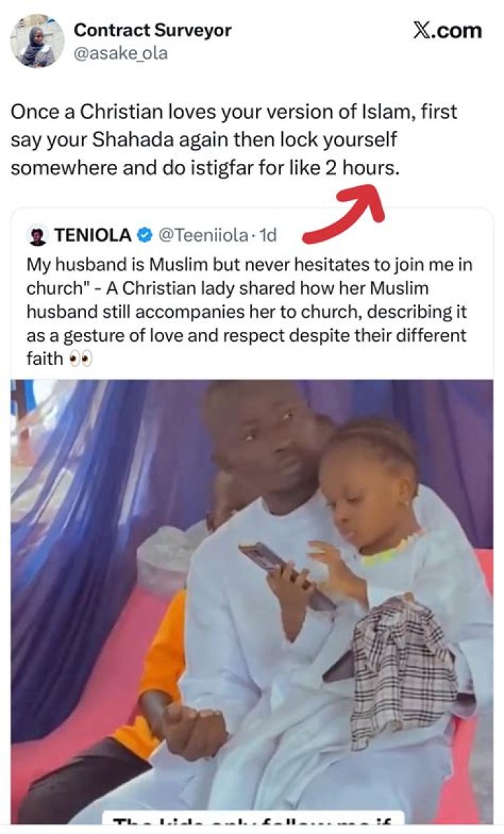Click the 1d timestamp on quoted post
504x834 pixels.
267,235
